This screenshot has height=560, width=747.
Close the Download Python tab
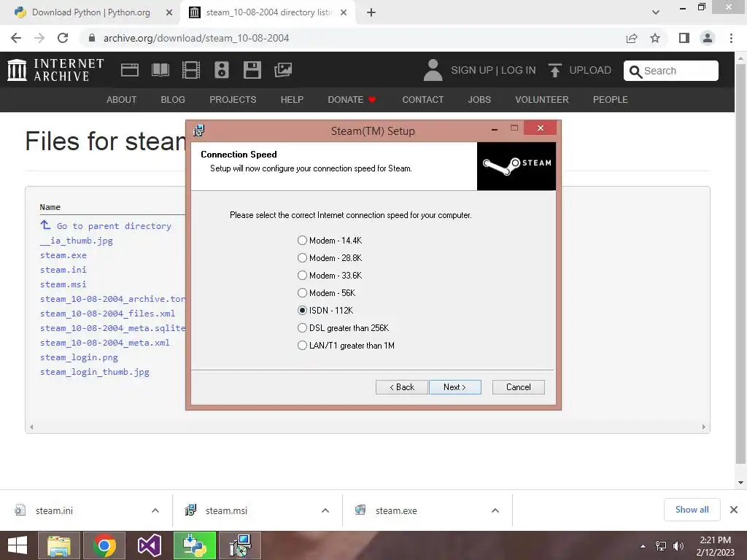click(x=169, y=13)
